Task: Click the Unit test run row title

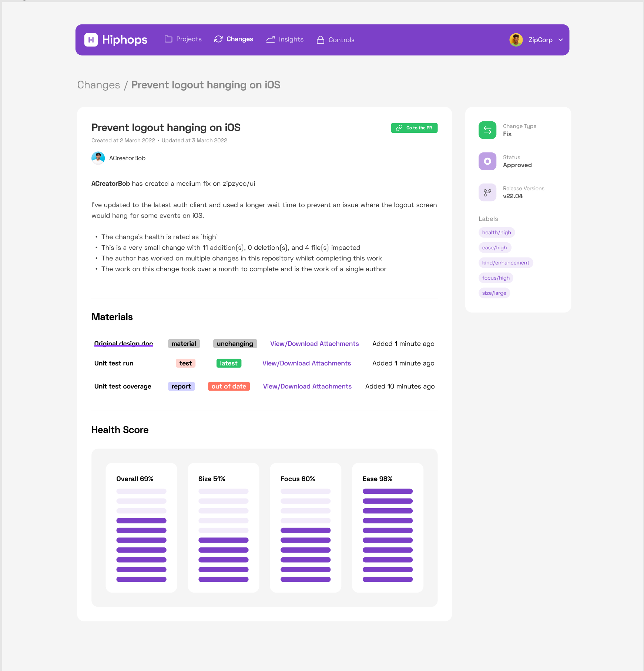Action: pos(114,363)
